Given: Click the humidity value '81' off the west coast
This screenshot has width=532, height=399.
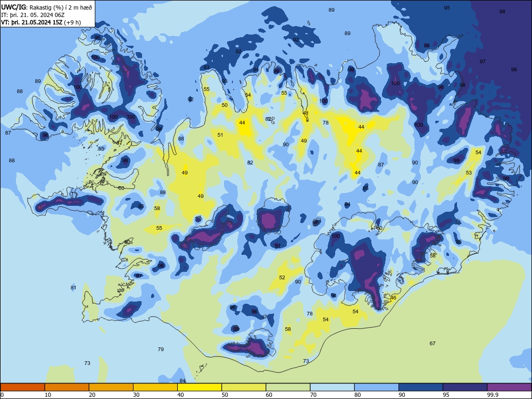Looking at the screenshot, I should pos(73,288).
